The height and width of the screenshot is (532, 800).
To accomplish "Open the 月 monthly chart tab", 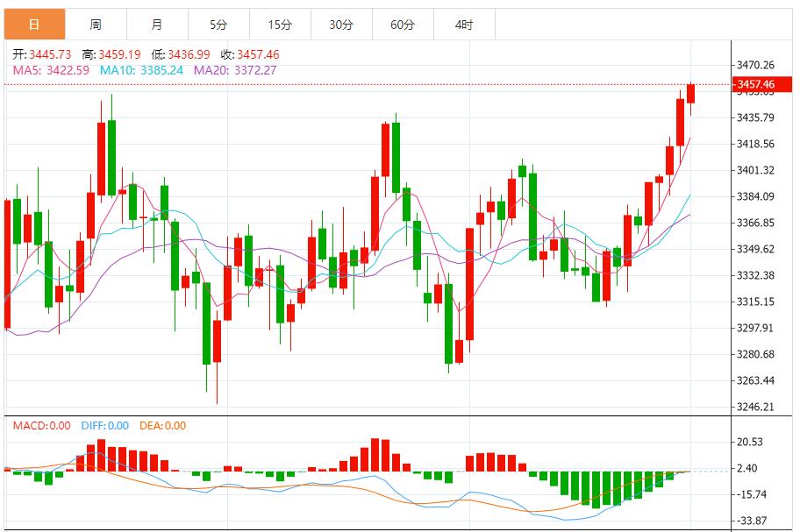I will coord(157,25).
